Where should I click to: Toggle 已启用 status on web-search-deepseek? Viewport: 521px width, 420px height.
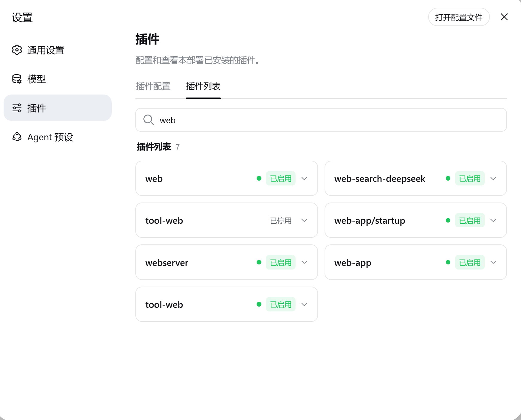coord(470,179)
